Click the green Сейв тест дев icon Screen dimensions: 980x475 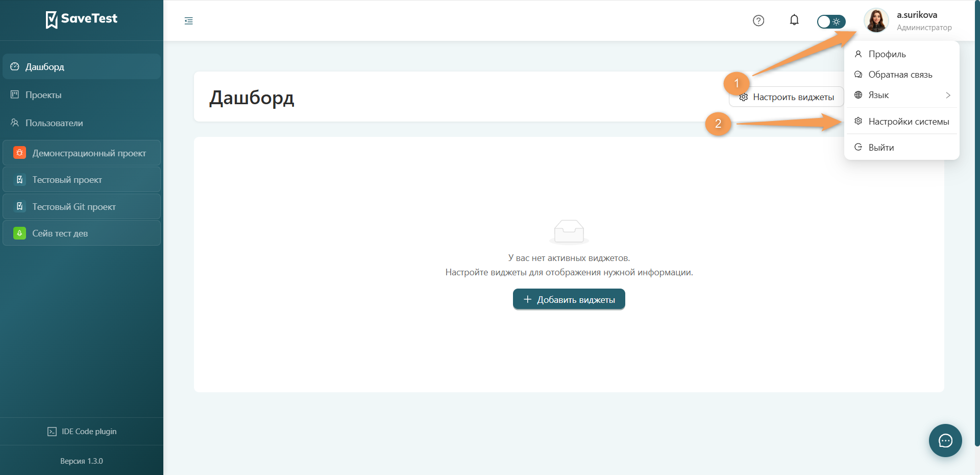[19, 233]
